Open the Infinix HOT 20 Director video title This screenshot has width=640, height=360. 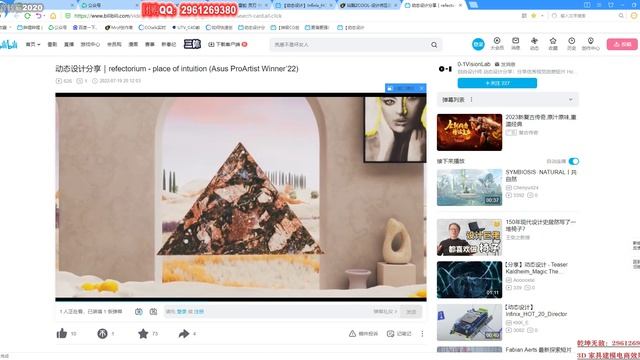[x=536, y=311]
